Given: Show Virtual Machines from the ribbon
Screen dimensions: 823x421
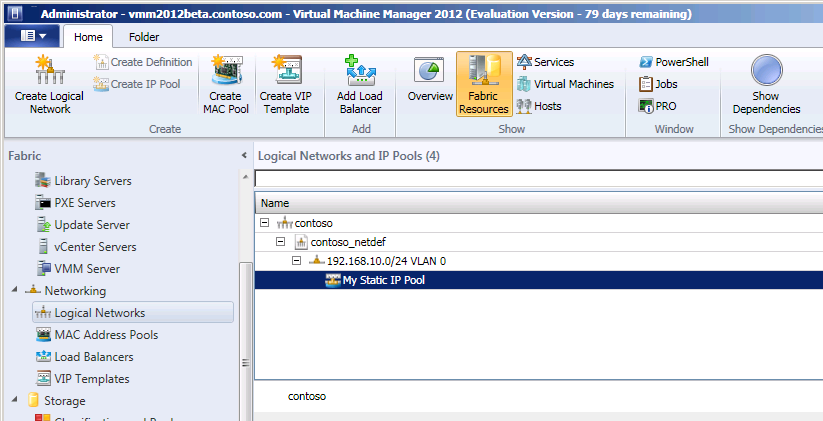Looking at the screenshot, I should click(x=565, y=84).
